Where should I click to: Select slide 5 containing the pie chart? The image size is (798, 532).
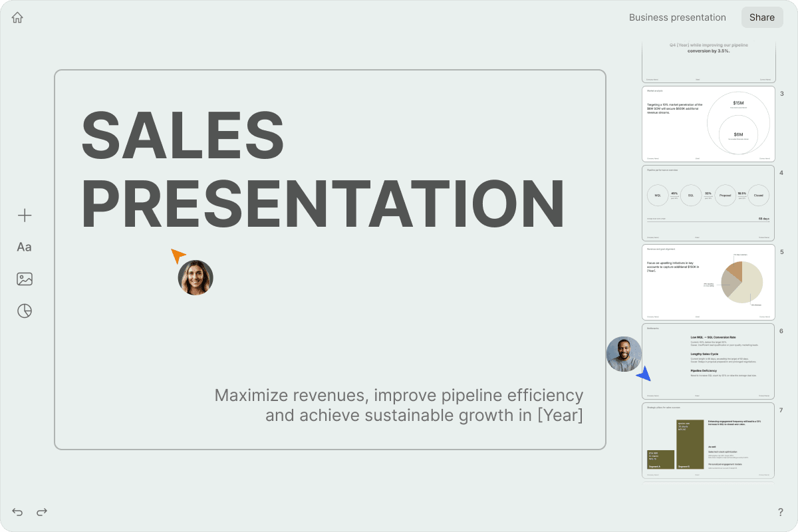coord(708,282)
